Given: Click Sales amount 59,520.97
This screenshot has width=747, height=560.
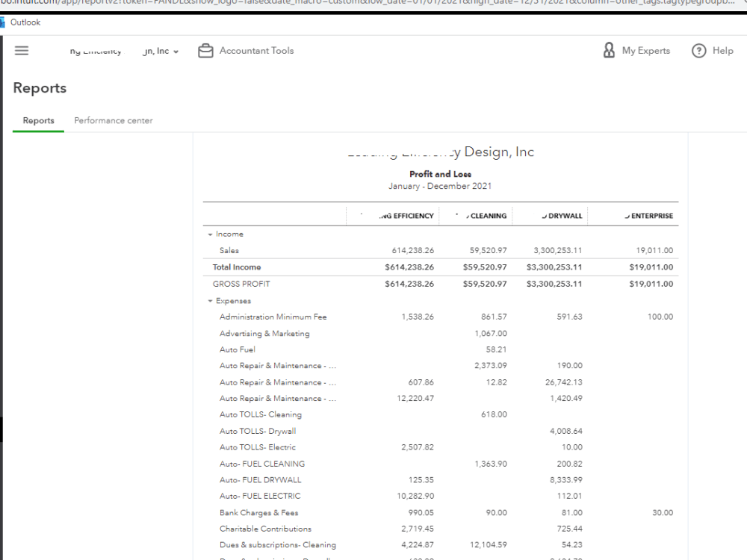Looking at the screenshot, I should [489, 250].
